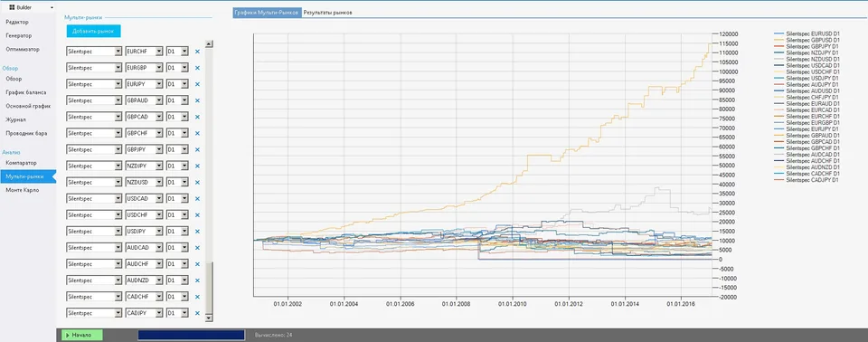Open the NZDUSD symbol dropdown

(159, 183)
